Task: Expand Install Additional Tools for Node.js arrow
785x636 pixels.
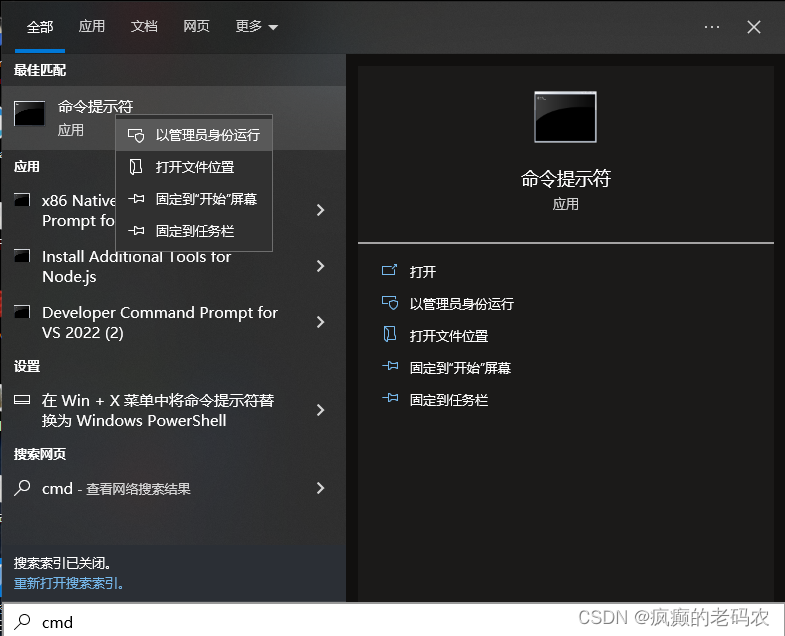Action: pyautogui.click(x=320, y=266)
